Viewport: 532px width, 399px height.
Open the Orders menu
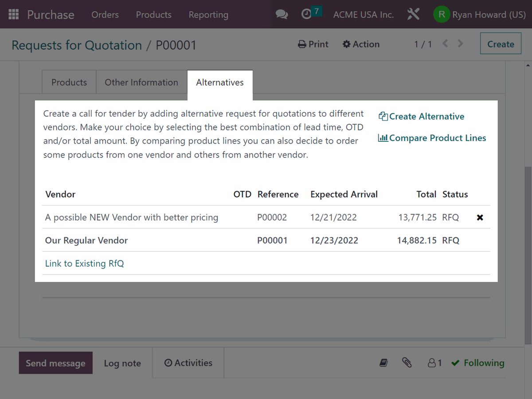coord(105,15)
